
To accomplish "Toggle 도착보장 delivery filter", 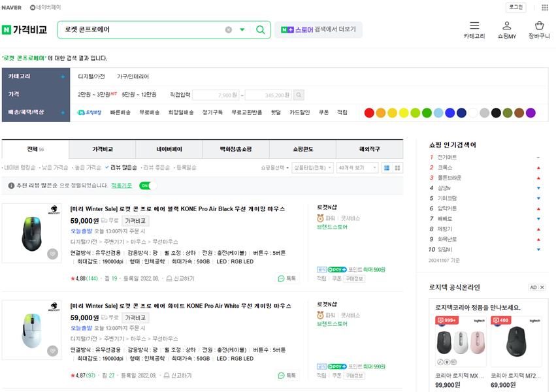I will coord(90,112).
